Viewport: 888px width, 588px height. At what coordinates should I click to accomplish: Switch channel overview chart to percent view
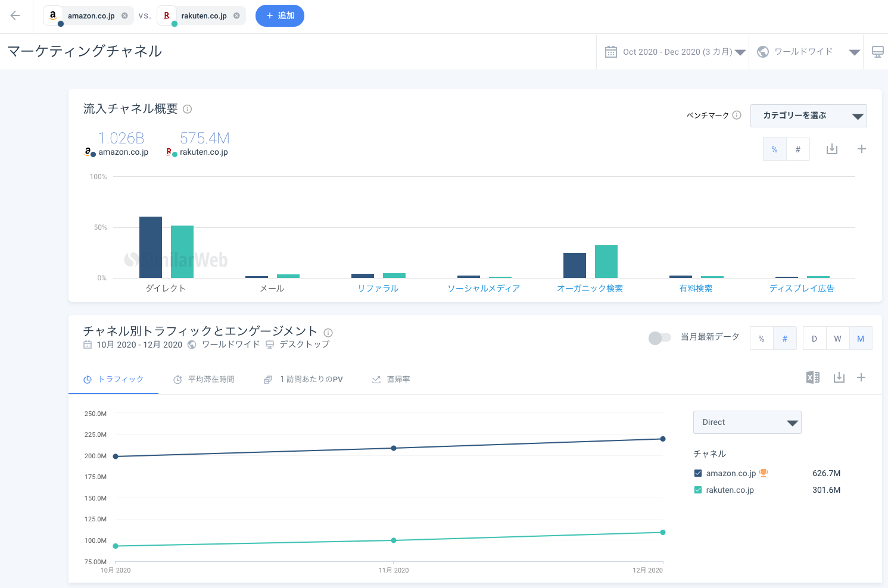(774, 149)
